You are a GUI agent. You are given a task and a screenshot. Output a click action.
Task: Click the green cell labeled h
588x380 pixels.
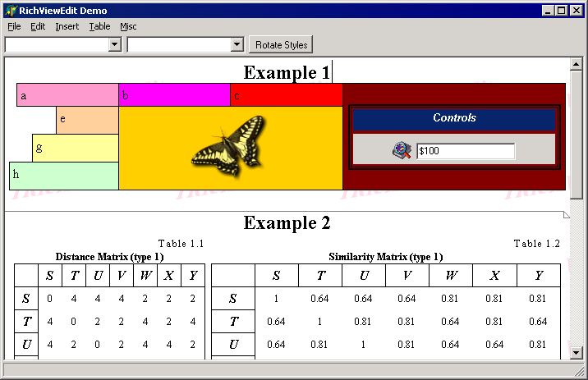pyautogui.click(x=64, y=176)
